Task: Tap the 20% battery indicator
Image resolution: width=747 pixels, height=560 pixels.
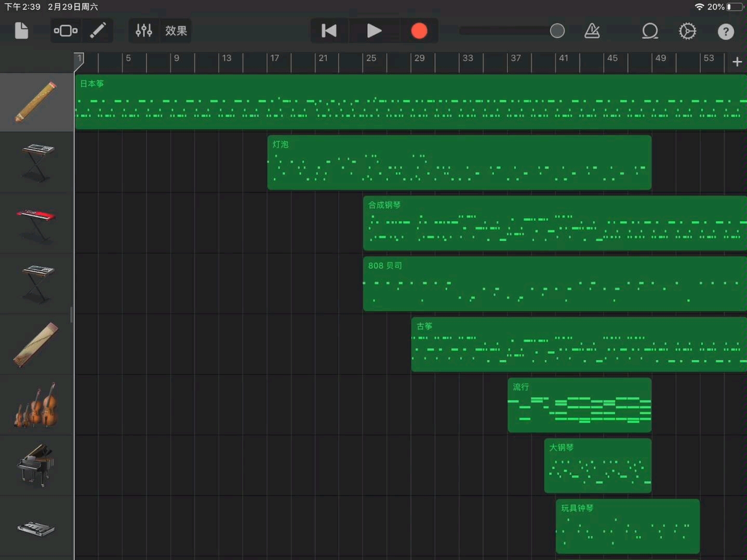Action: point(725,7)
